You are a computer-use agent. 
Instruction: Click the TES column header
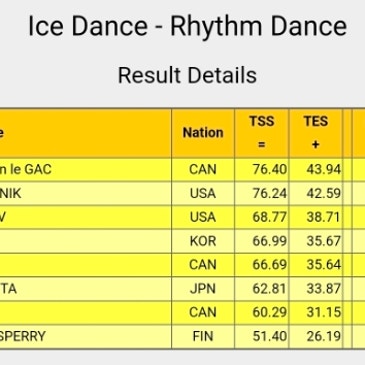click(x=315, y=133)
